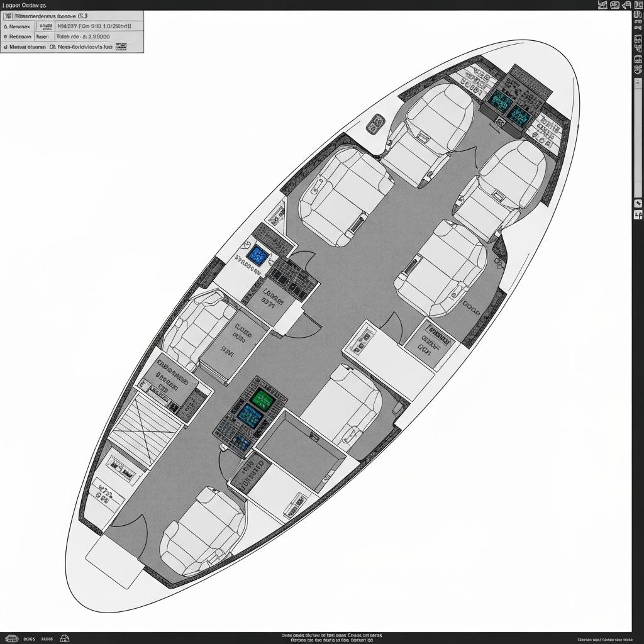Click the pin icon below the right scrollbar

point(638,203)
